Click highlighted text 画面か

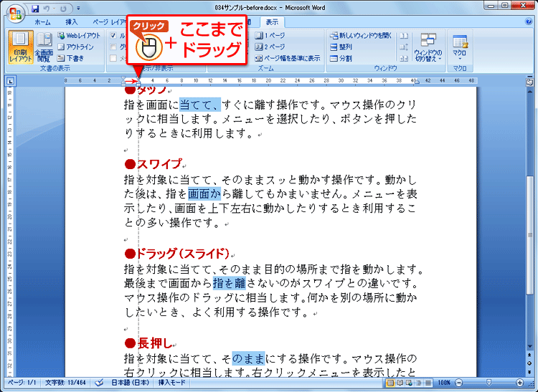(x=204, y=193)
